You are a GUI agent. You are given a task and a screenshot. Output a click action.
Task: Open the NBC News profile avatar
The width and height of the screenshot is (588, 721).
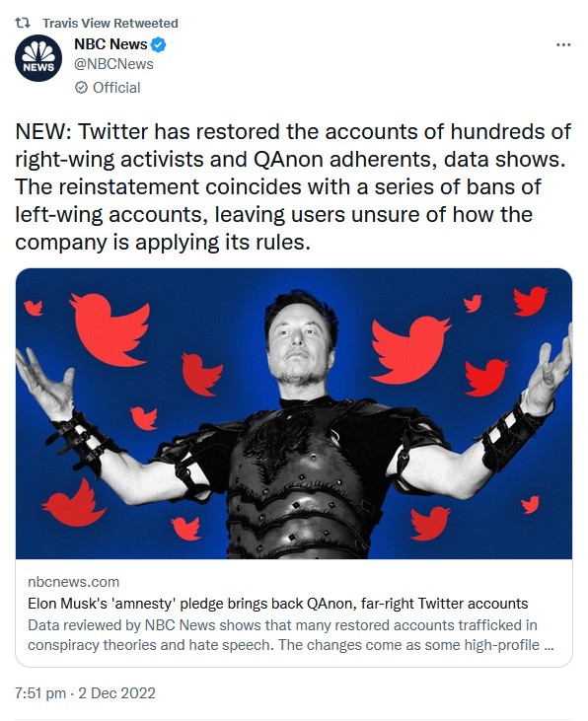[38, 58]
